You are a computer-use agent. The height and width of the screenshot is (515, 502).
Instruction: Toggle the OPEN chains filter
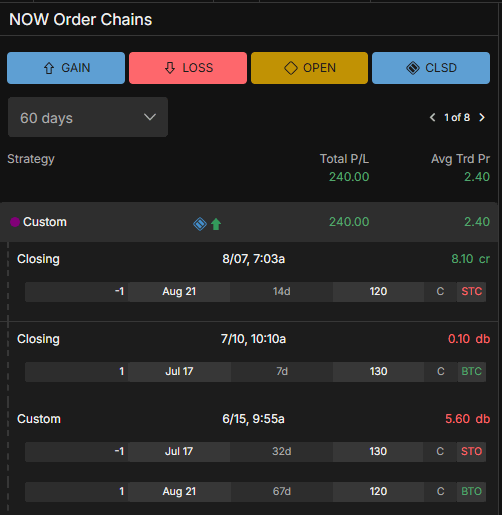[x=309, y=68]
